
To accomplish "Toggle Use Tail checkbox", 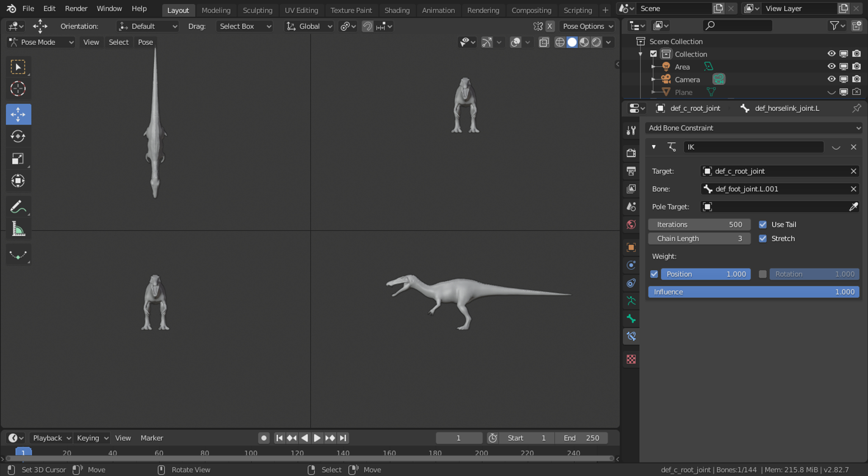I will 763,225.
